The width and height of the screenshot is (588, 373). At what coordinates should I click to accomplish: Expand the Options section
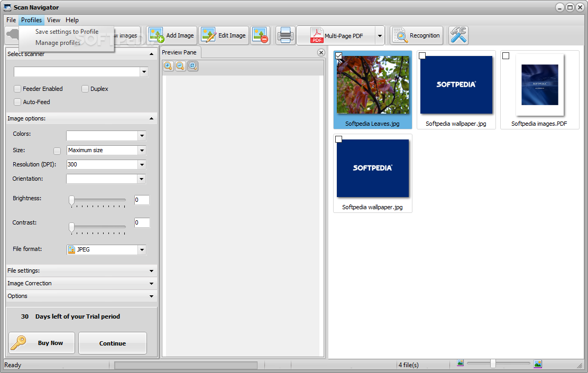(152, 296)
